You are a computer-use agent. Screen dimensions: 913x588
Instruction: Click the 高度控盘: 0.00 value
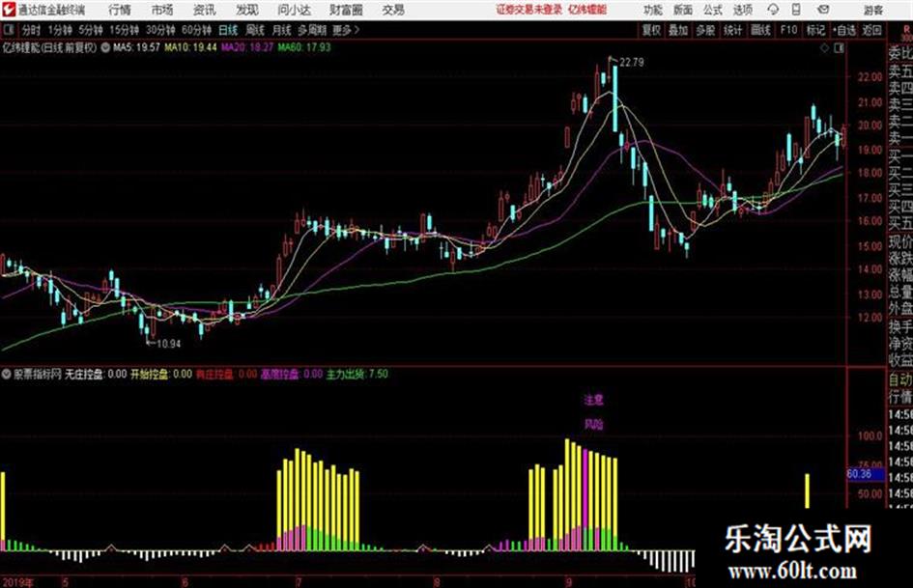(291, 374)
